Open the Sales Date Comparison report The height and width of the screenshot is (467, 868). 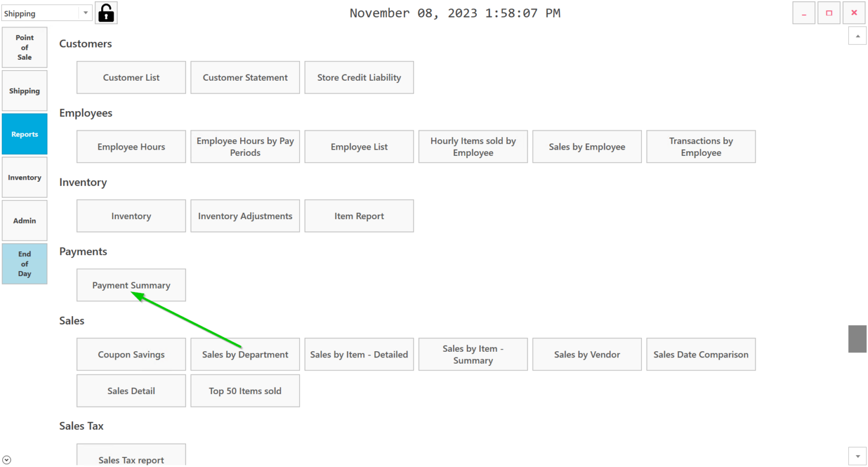[x=701, y=354]
